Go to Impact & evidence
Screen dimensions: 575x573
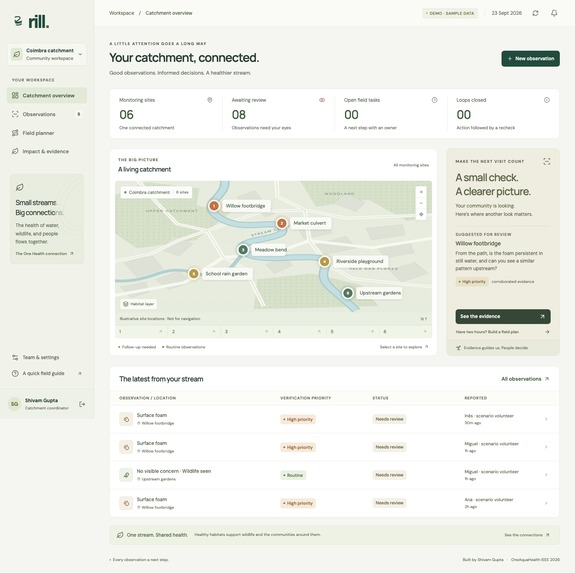pos(47,151)
